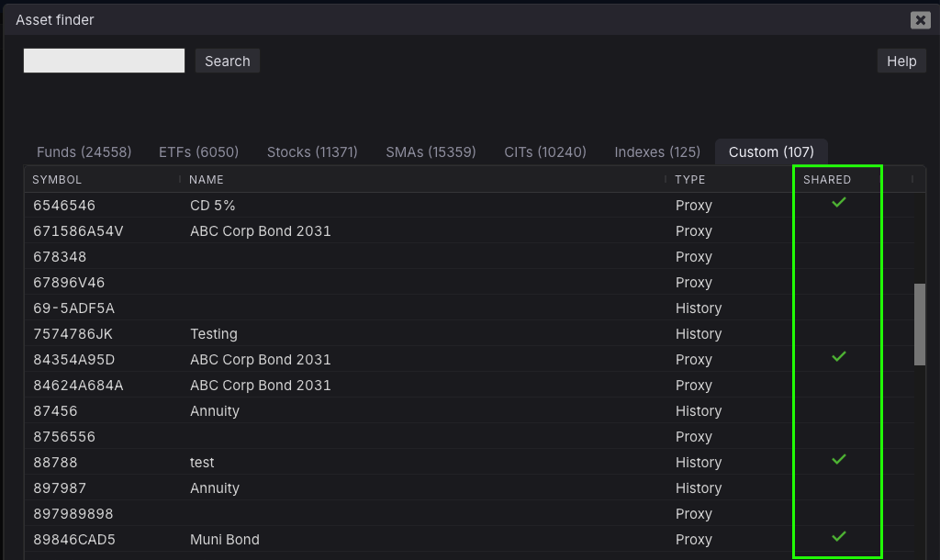The image size is (940, 560).
Task: Click ABC Corp Bond 2031 for 671586A54V
Action: point(260,231)
